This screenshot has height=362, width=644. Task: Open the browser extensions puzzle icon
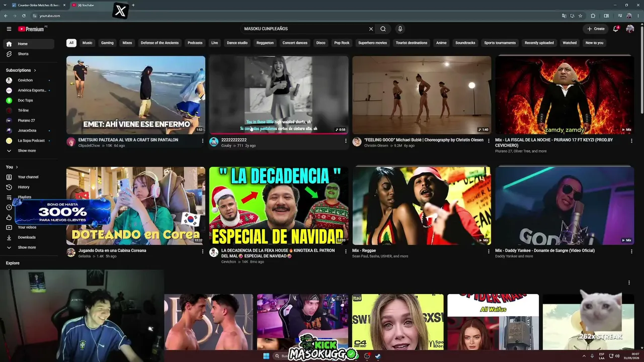tap(593, 16)
